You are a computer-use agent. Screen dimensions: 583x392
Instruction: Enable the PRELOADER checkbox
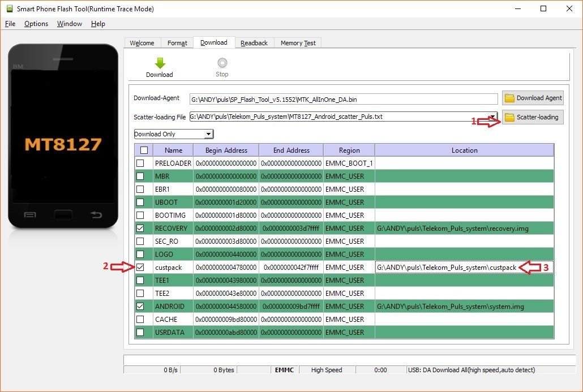click(x=140, y=163)
